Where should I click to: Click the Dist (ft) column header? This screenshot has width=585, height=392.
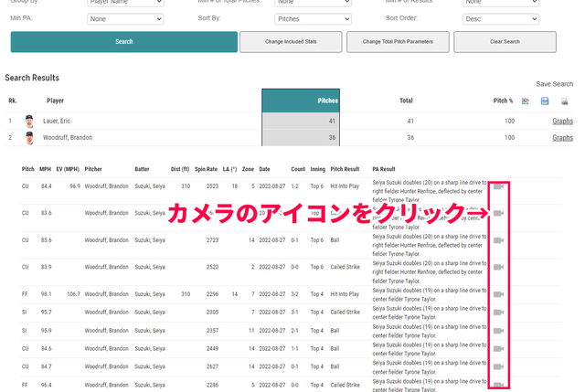tap(180, 169)
